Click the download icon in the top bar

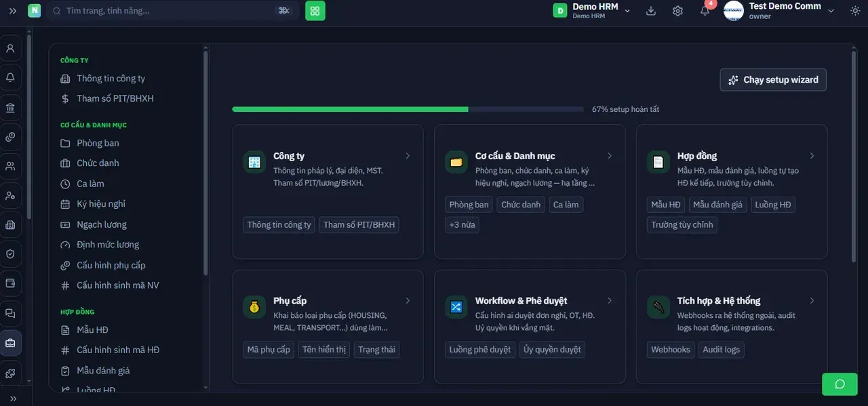coord(651,11)
